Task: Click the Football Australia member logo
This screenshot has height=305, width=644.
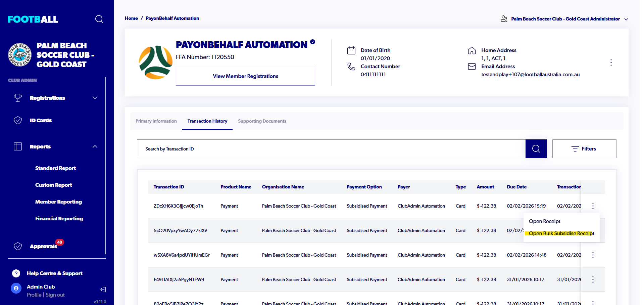Action: pos(155,62)
